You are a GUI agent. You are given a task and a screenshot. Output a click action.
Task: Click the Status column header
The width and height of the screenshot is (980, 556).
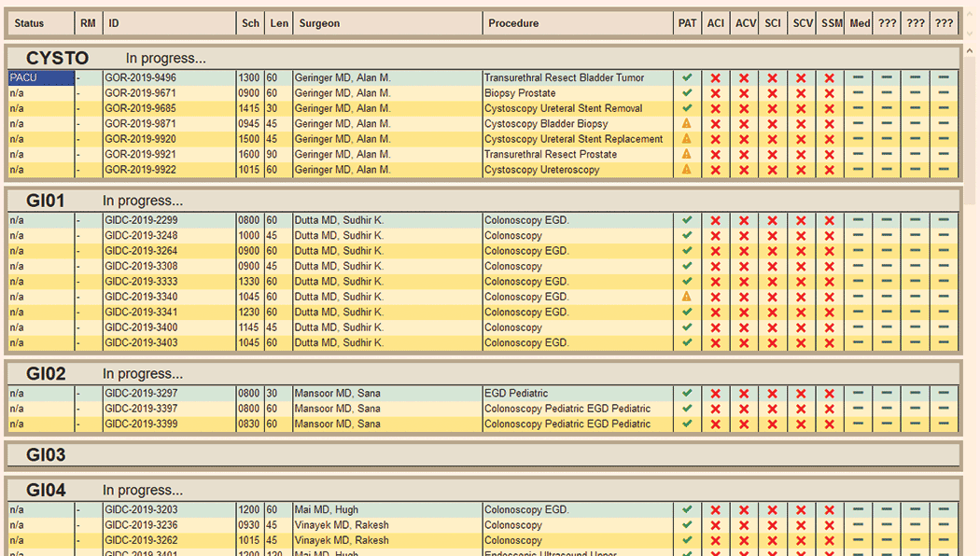pyautogui.click(x=30, y=22)
